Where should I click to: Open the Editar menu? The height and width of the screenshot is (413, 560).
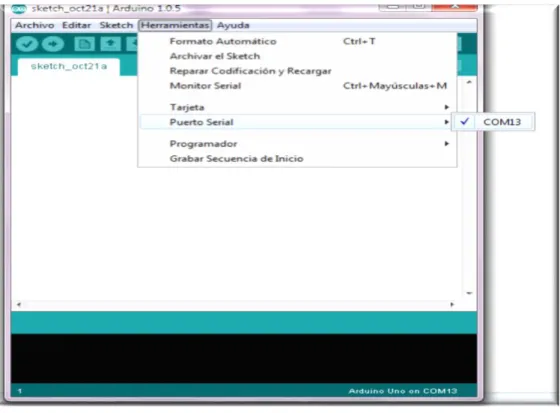pyautogui.click(x=76, y=25)
